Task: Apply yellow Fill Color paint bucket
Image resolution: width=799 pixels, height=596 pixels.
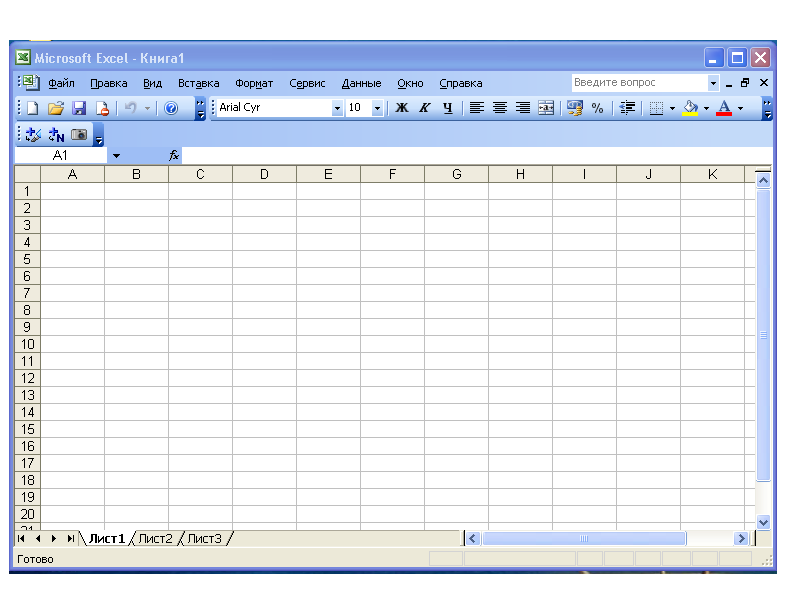Action: click(x=690, y=108)
